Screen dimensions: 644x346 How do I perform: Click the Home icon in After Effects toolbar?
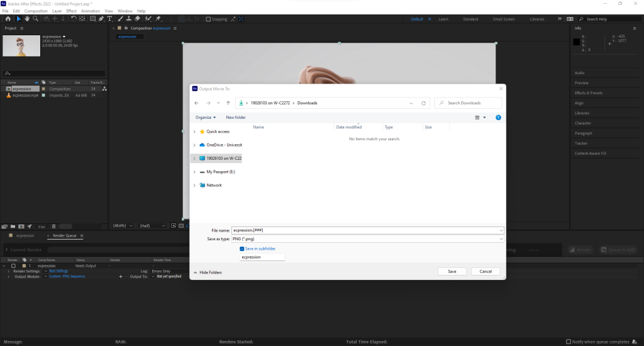click(x=8, y=18)
